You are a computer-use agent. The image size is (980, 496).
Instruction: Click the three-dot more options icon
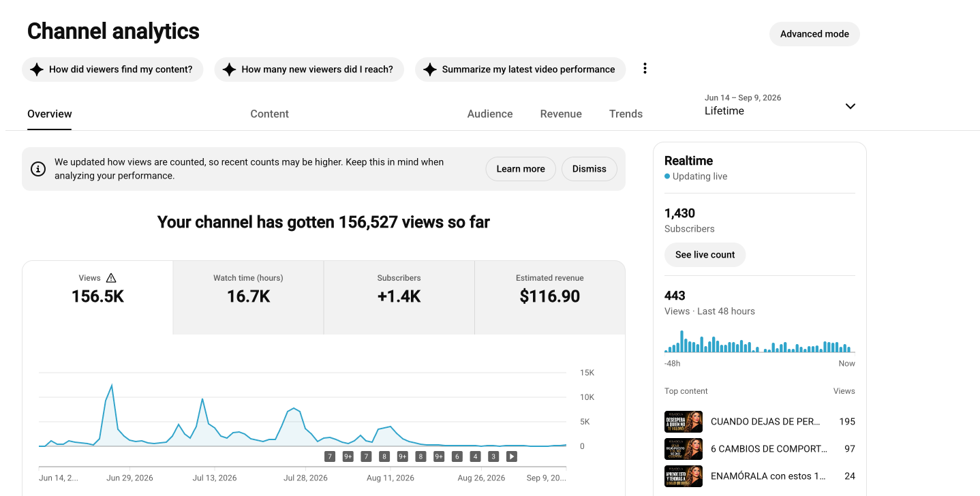pos(645,69)
